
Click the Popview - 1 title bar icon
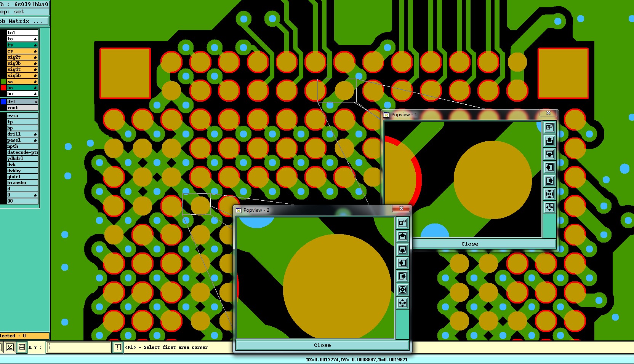pos(386,115)
